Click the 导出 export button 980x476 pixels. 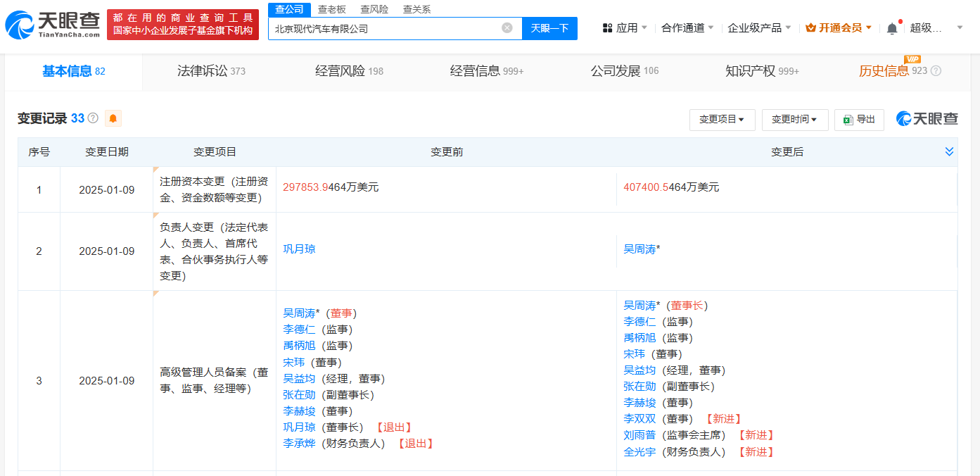859,120
